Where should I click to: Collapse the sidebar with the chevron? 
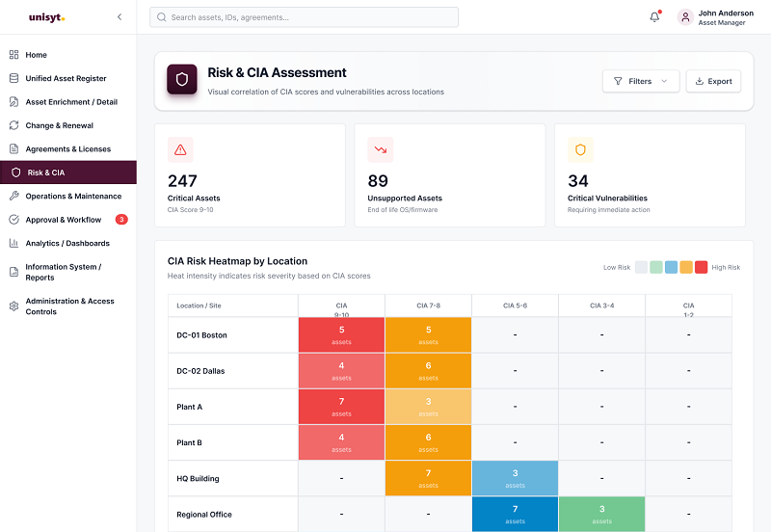coord(120,17)
